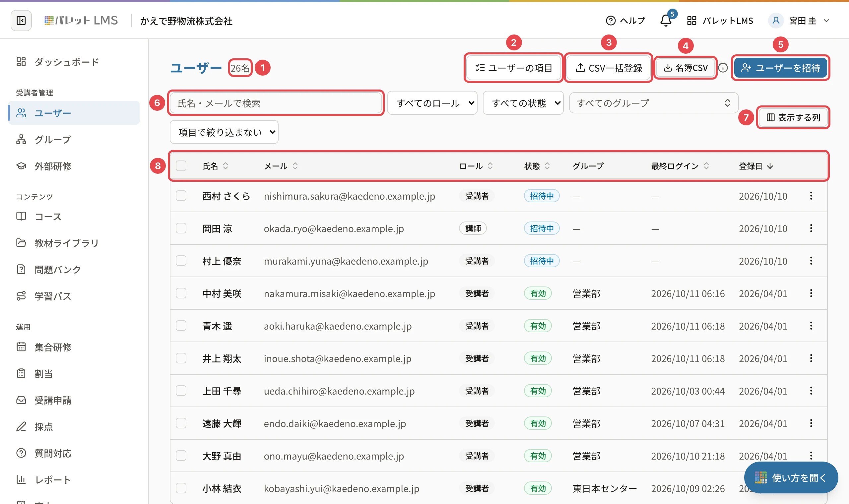Open ヘルプ in the top bar
849x504 pixels.
(x=625, y=21)
